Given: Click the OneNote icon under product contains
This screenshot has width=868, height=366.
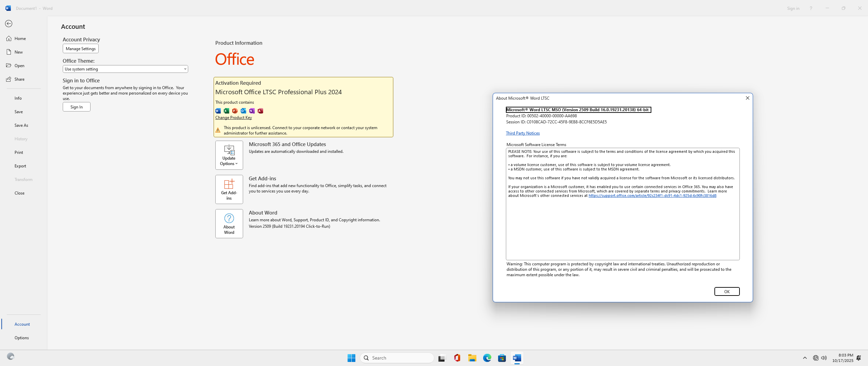Looking at the screenshot, I should pos(252,111).
